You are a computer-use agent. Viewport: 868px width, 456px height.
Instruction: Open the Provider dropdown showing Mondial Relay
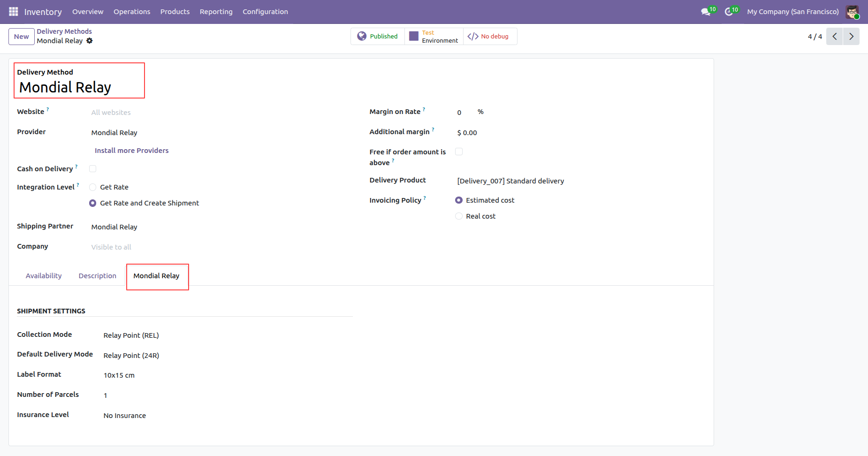pyautogui.click(x=221, y=133)
